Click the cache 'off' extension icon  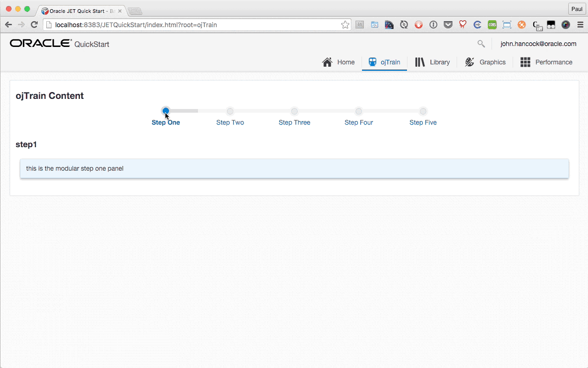pyautogui.click(x=537, y=26)
